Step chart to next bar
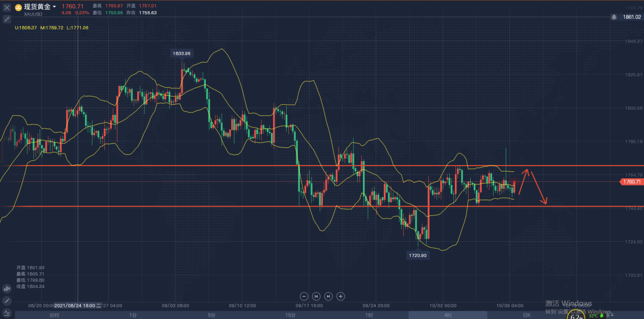 coord(328,296)
